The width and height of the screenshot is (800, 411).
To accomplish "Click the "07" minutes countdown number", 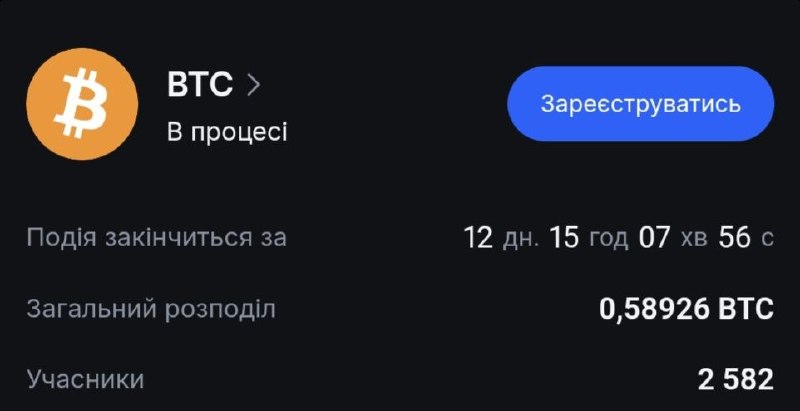I will point(654,238).
